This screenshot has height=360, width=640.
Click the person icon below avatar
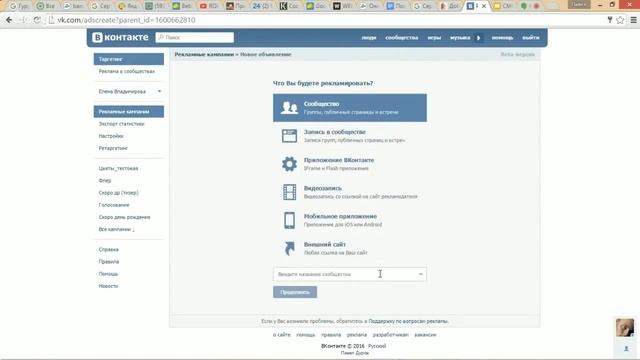click(626, 349)
